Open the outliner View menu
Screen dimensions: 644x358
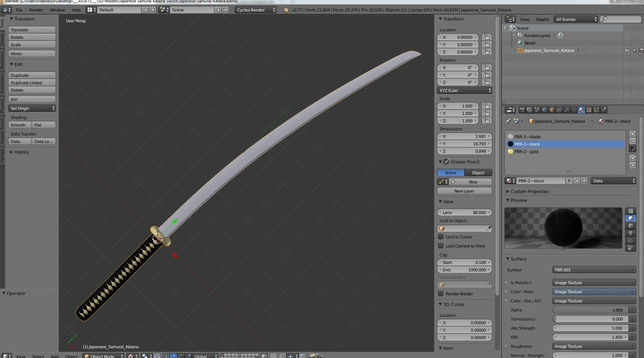tap(524, 19)
